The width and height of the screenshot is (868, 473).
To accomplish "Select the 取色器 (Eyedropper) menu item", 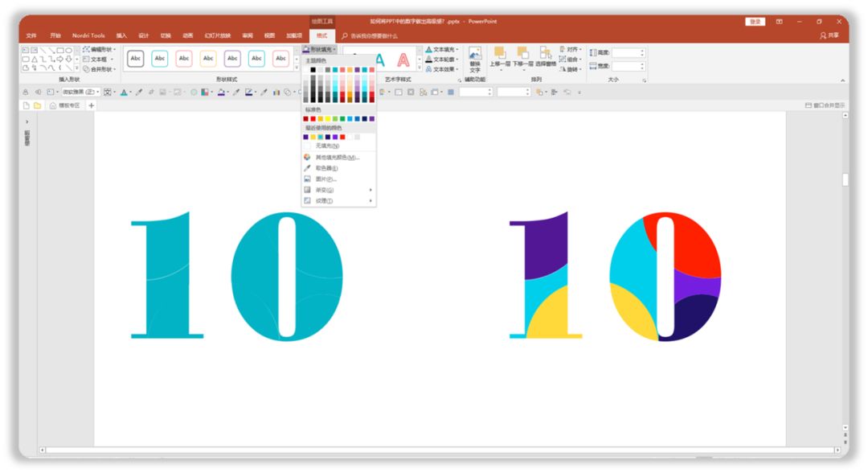I will click(x=339, y=168).
